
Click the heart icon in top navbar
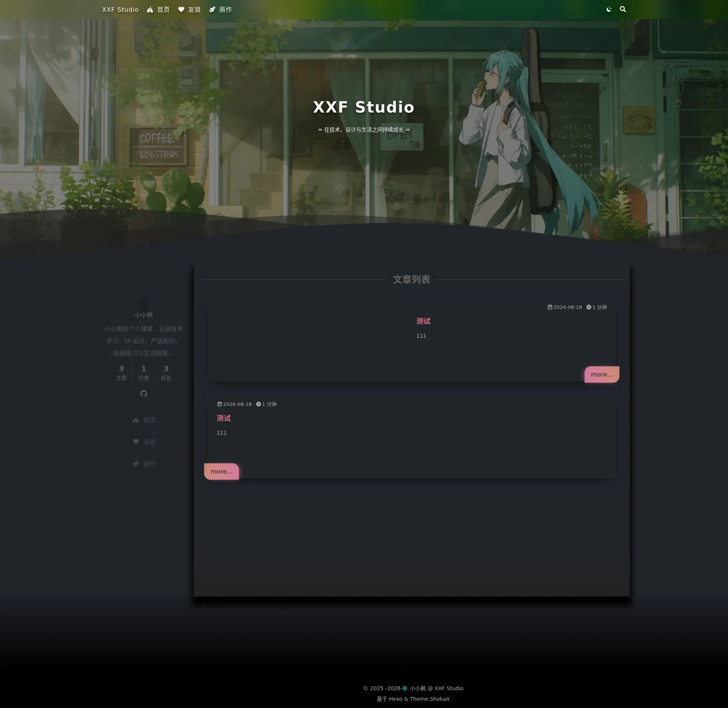coord(181,9)
